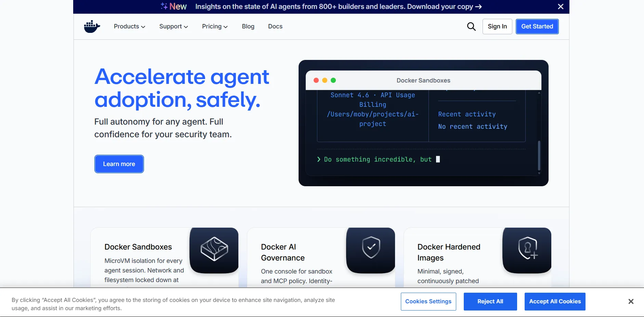The width and height of the screenshot is (644, 317).
Task: Click 'Recent activity' text in terminal
Action: pos(467,114)
